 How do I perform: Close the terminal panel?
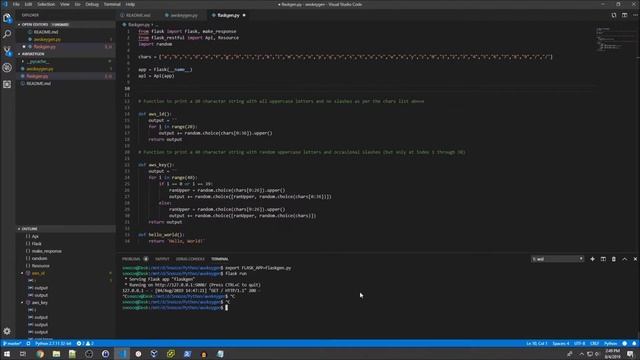pos(635,259)
